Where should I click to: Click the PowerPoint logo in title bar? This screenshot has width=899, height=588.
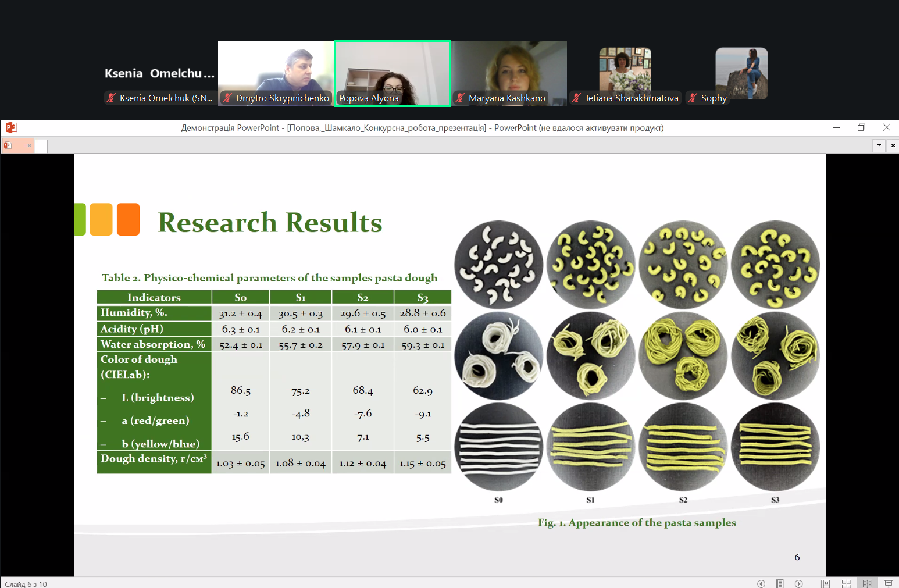pos(10,127)
